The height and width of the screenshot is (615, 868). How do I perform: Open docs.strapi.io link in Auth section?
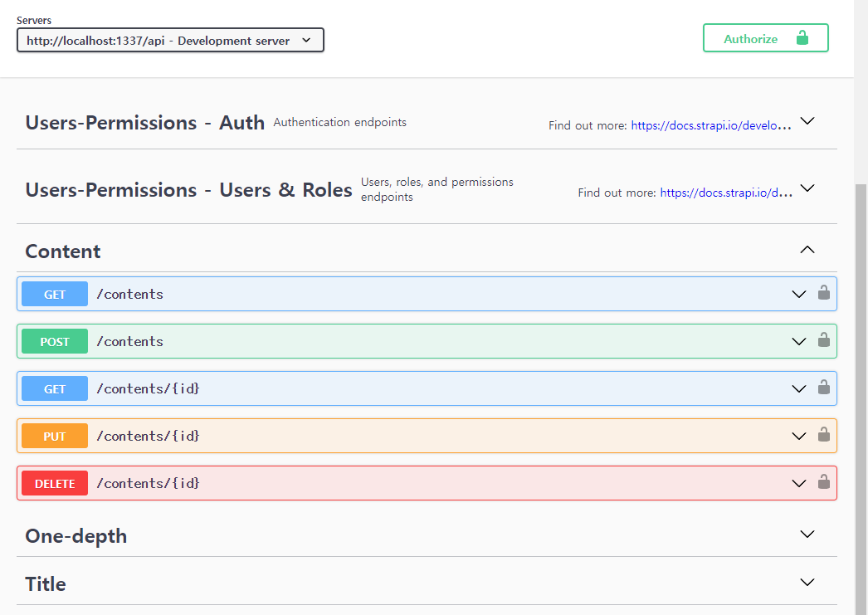[711, 125]
